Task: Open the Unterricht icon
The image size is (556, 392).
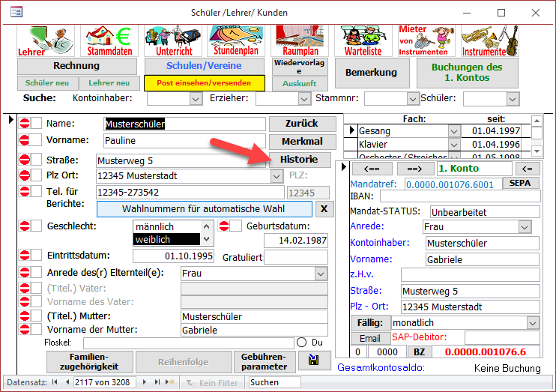Action: point(174,41)
